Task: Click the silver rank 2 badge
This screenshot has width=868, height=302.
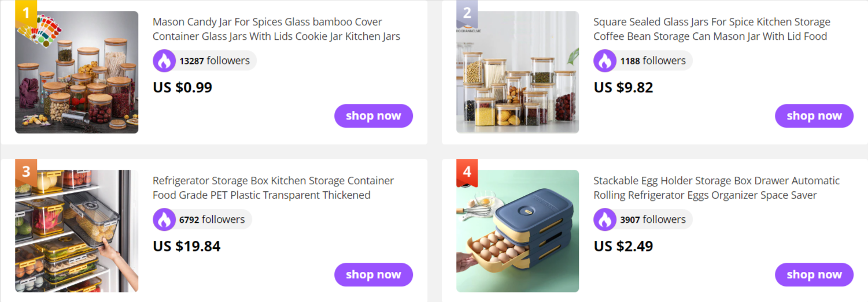Action: pyautogui.click(x=467, y=13)
